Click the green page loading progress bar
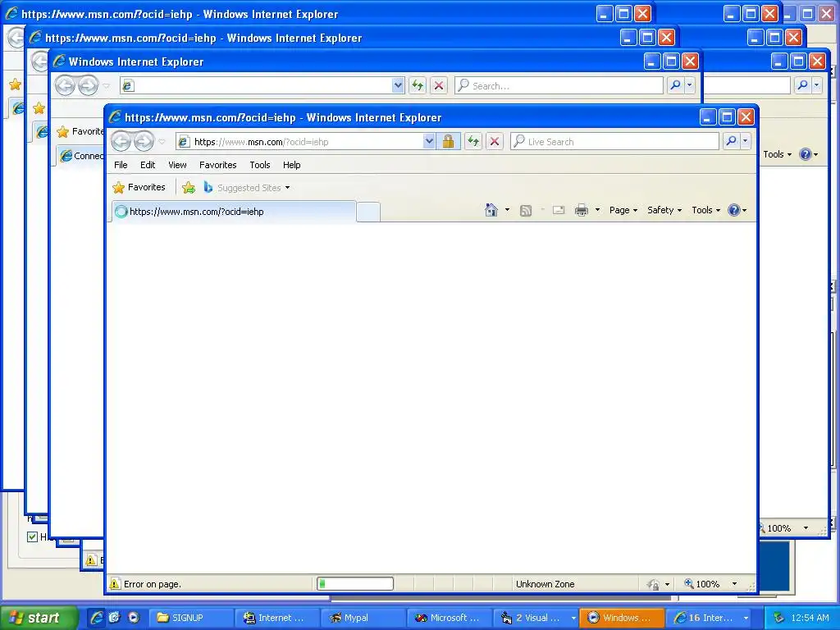Screen dimensions: 840x630 355,584
